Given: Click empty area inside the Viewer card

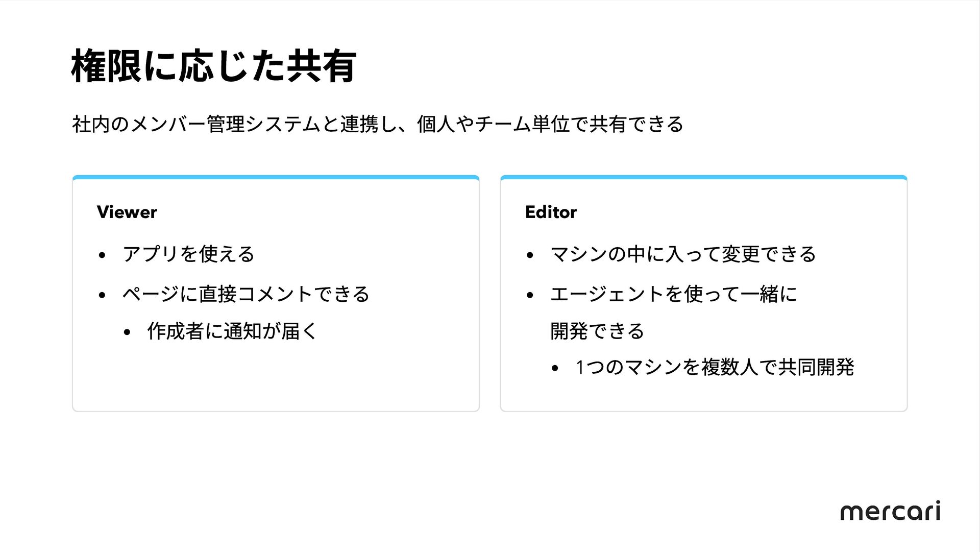Looking at the screenshot, I should coord(276,378).
